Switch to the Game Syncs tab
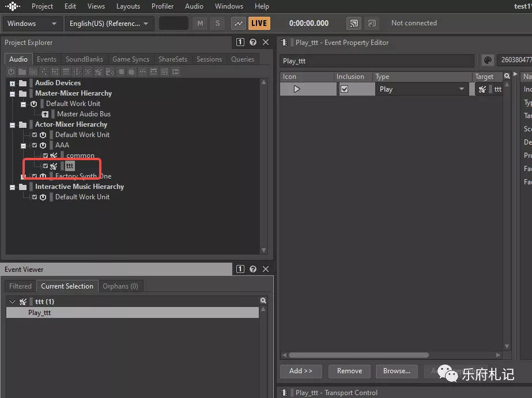This screenshot has height=398, width=532. tap(131, 59)
